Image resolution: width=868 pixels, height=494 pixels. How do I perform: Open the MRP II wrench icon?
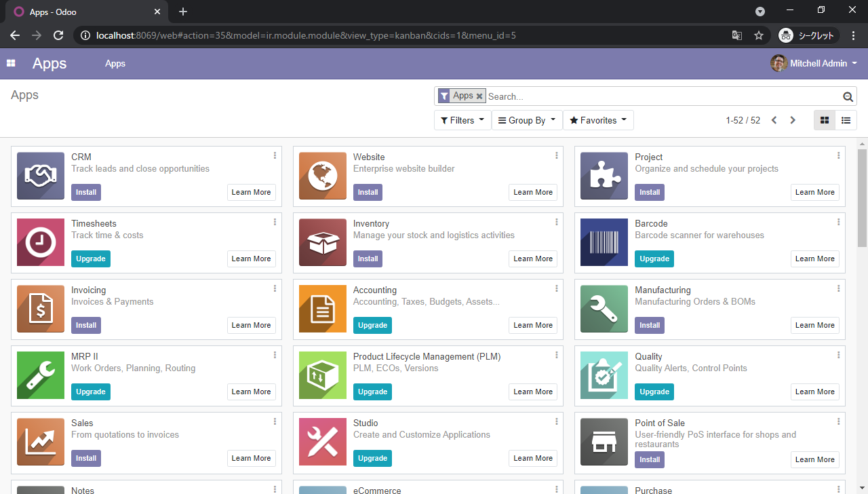pos(41,375)
